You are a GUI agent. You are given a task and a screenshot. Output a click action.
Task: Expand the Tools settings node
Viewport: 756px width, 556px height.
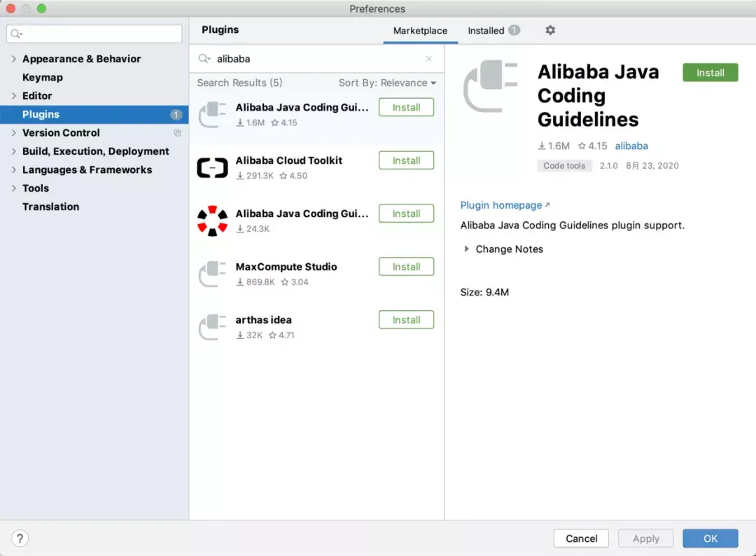[13, 188]
